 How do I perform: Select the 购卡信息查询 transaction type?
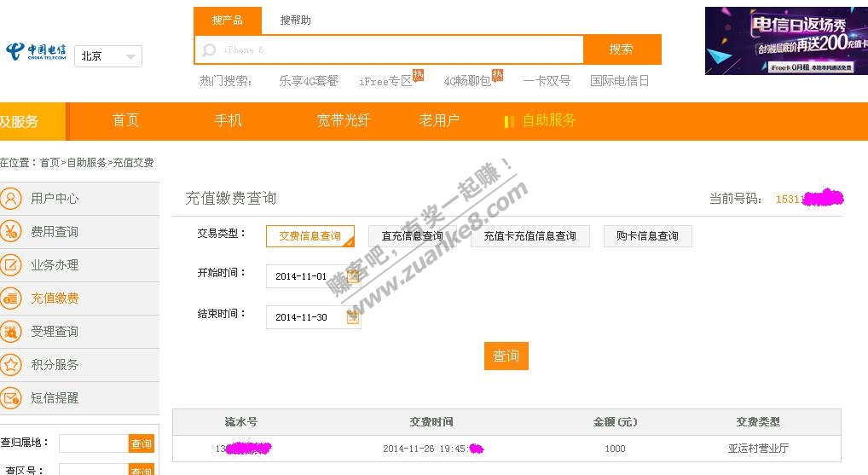[647, 236]
